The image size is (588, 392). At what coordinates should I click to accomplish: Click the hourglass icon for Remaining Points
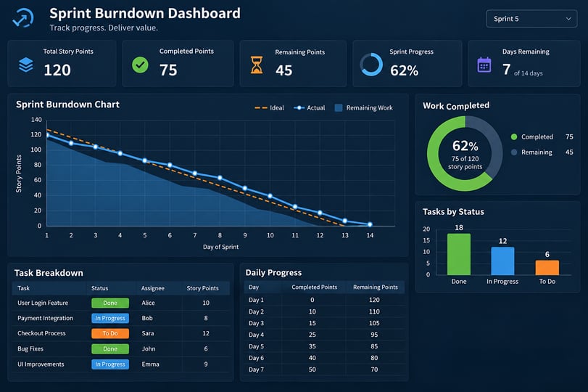(x=257, y=65)
